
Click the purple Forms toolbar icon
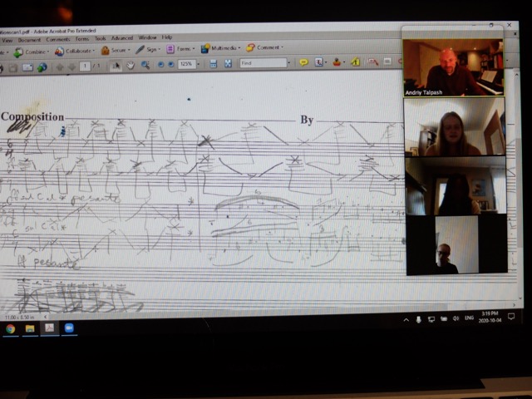coord(170,49)
